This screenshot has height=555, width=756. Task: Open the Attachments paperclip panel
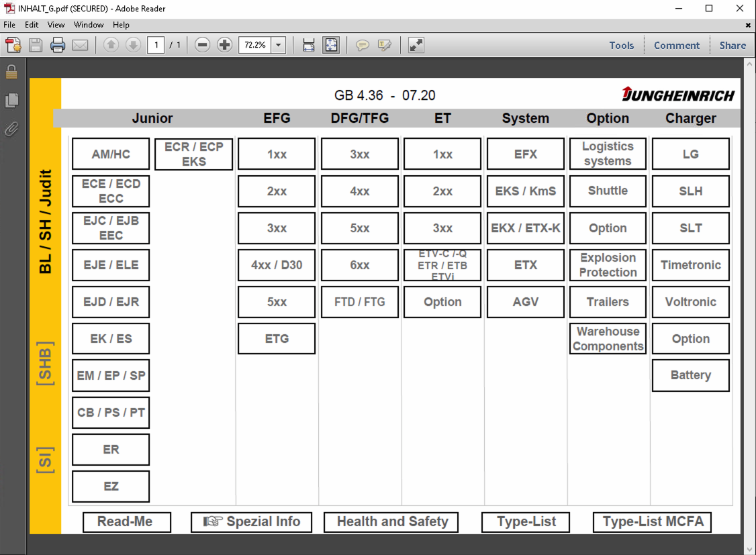(11, 129)
